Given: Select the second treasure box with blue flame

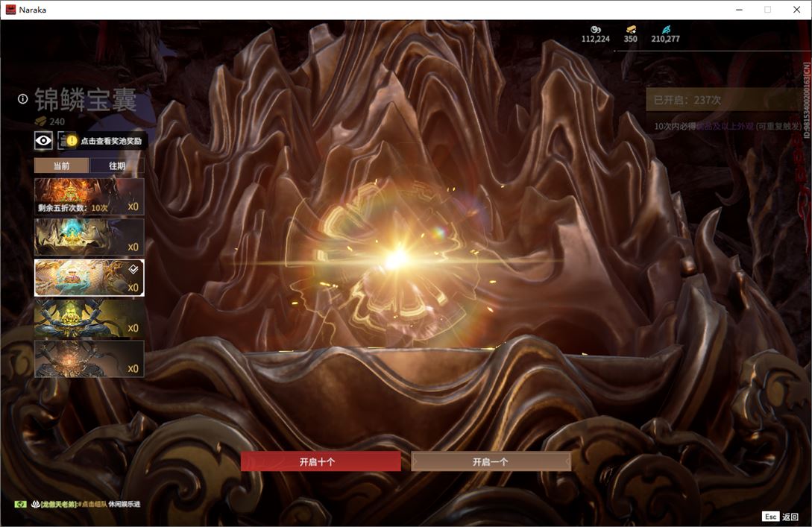Looking at the screenshot, I should pos(89,236).
